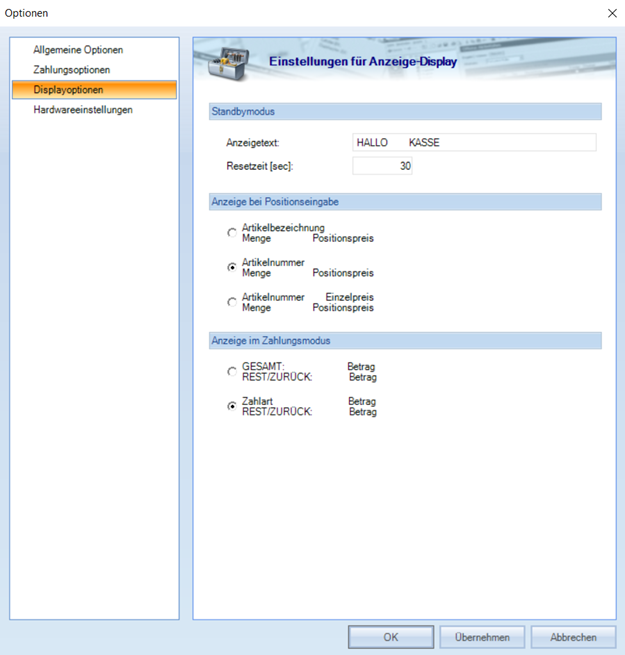Click the Anzeige bei Positionseingabe header
The image size is (625, 655).
point(405,202)
